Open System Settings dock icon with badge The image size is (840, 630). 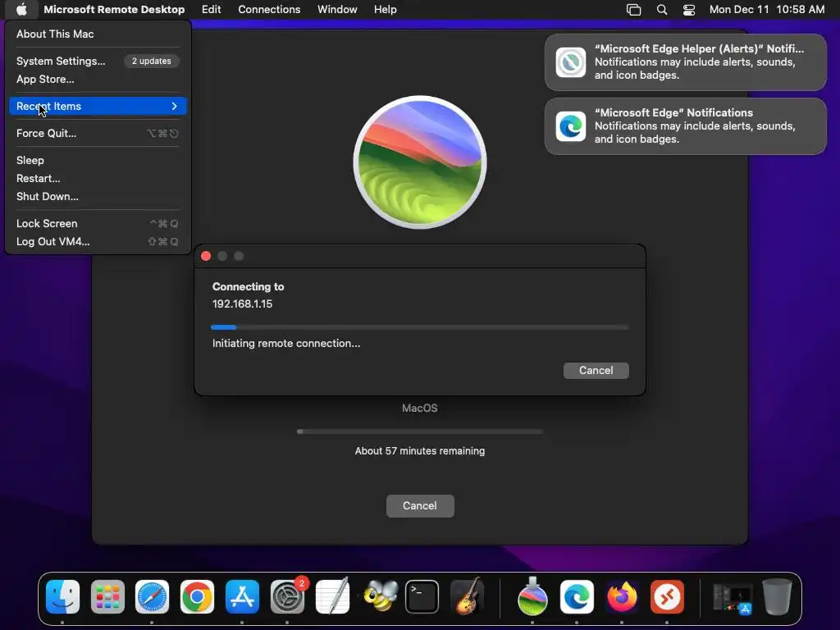tap(288, 596)
